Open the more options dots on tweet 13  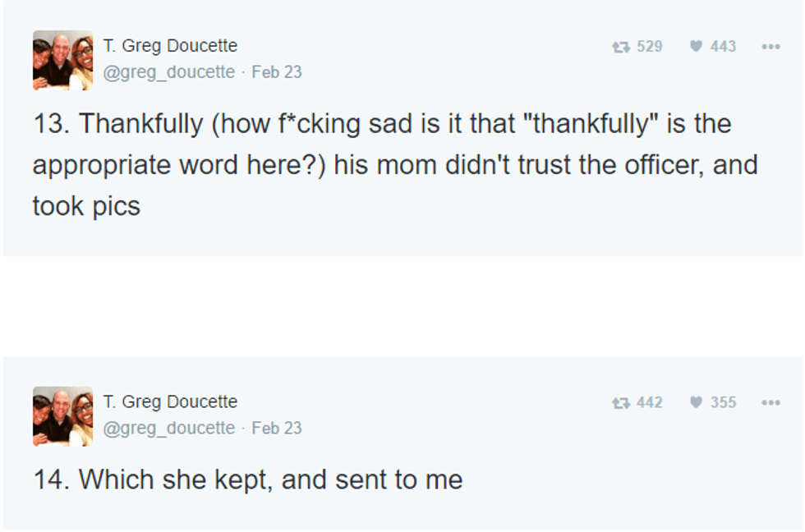coord(770,47)
